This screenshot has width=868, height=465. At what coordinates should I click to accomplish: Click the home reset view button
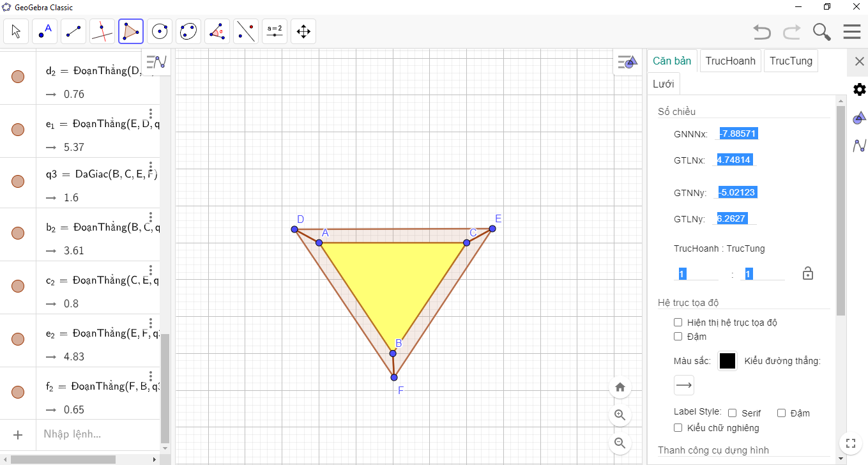(620, 387)
